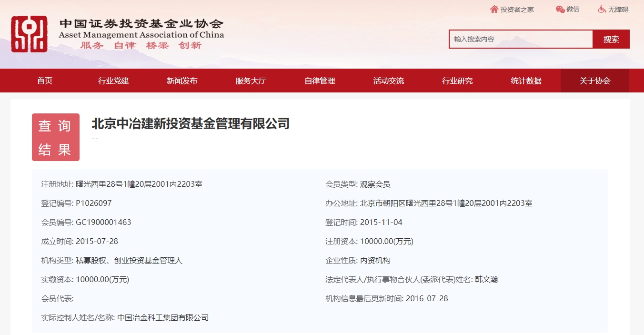Screen dimensions: 644x335
Task: Open the 行业研究 menu
Action: click(x=457, y=81)
